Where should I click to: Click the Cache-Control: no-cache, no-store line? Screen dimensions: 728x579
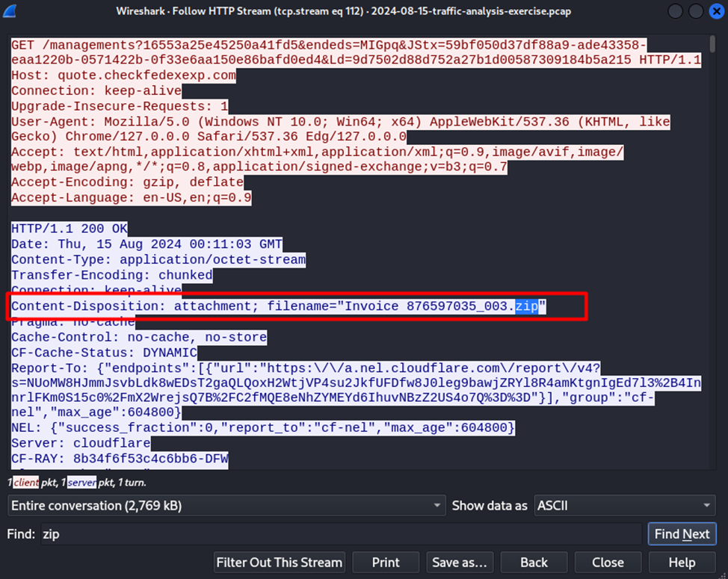tap(139, 337)
